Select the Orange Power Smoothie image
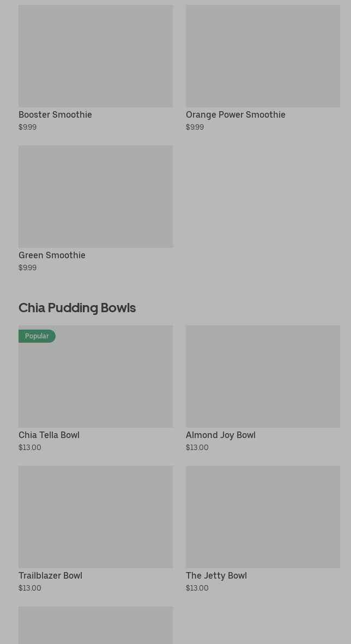Screen dimensions: 351x644 pos(263,56)
